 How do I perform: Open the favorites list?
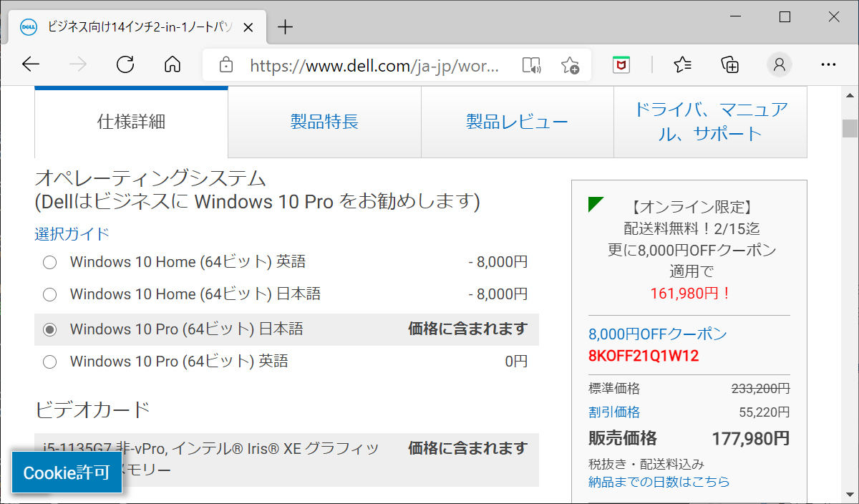tap(683, 65)
